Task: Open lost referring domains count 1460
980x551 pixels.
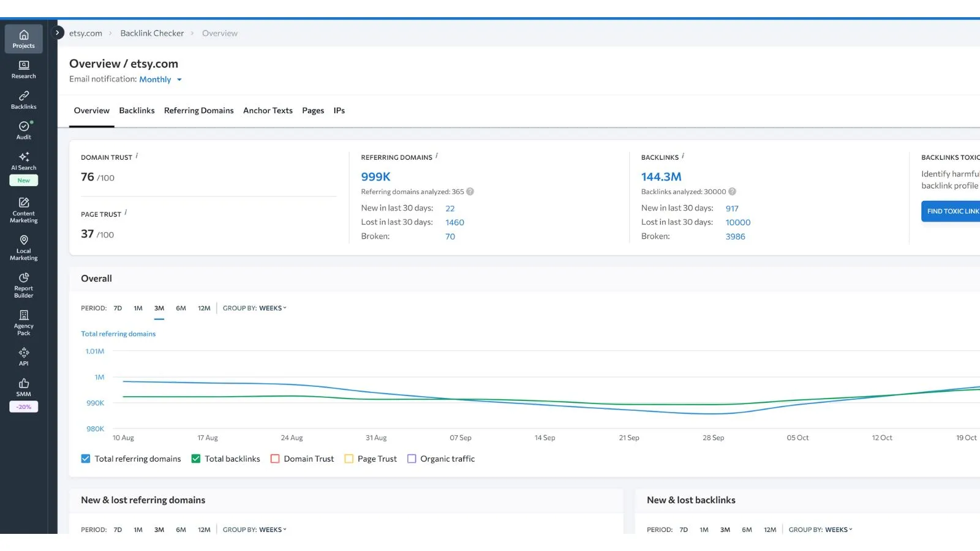Action: point(454,223)
